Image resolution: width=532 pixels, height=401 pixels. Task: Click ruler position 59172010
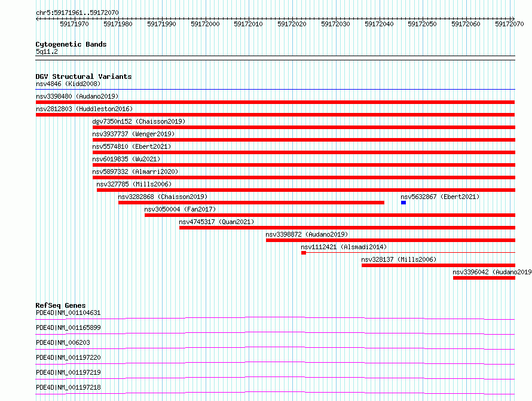tap(248, 24)
